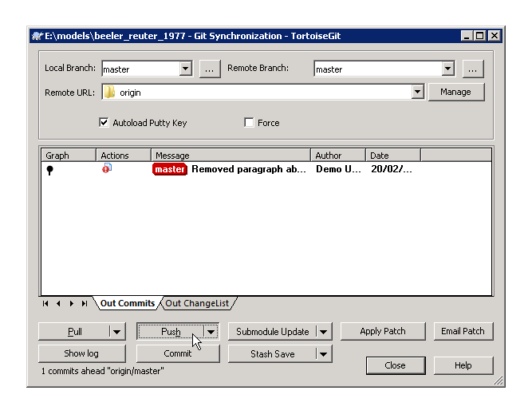
Task: Open the Stash Save dropdown arrow
Action: coord(324,354)
